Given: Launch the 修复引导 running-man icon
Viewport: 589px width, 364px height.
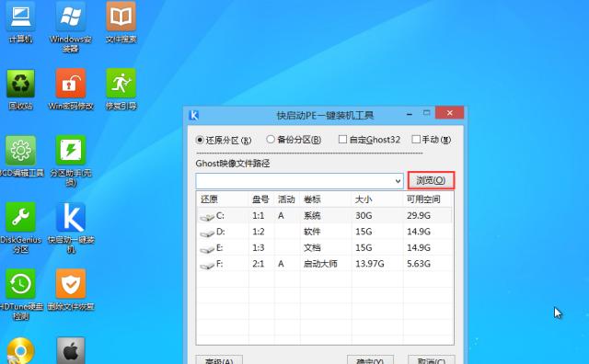Looking at the screenshot, I should point(121,85).
